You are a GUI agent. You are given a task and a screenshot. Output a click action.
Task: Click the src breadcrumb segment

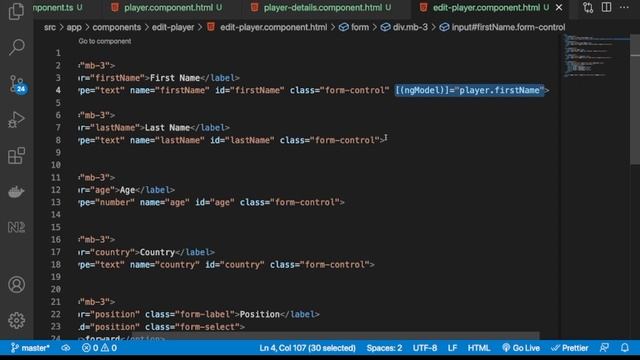coord(50,27)
